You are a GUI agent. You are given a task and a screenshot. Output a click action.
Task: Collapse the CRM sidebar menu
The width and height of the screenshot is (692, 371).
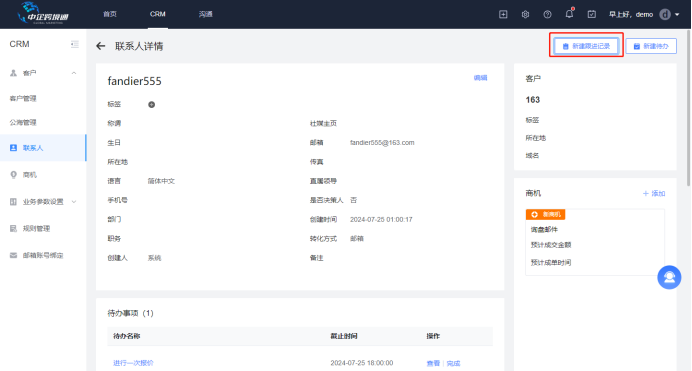click(75, 44)
